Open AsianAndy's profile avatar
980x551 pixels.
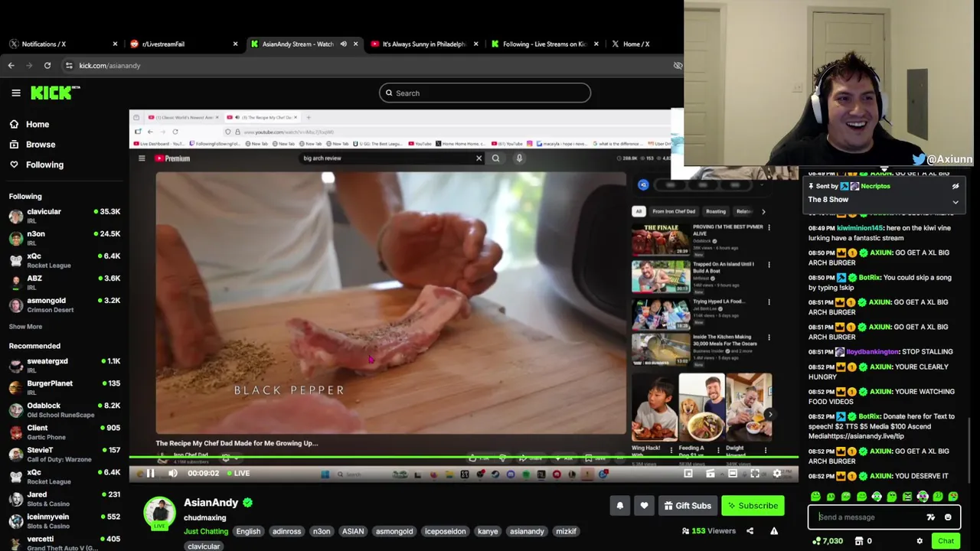point(159,513)
